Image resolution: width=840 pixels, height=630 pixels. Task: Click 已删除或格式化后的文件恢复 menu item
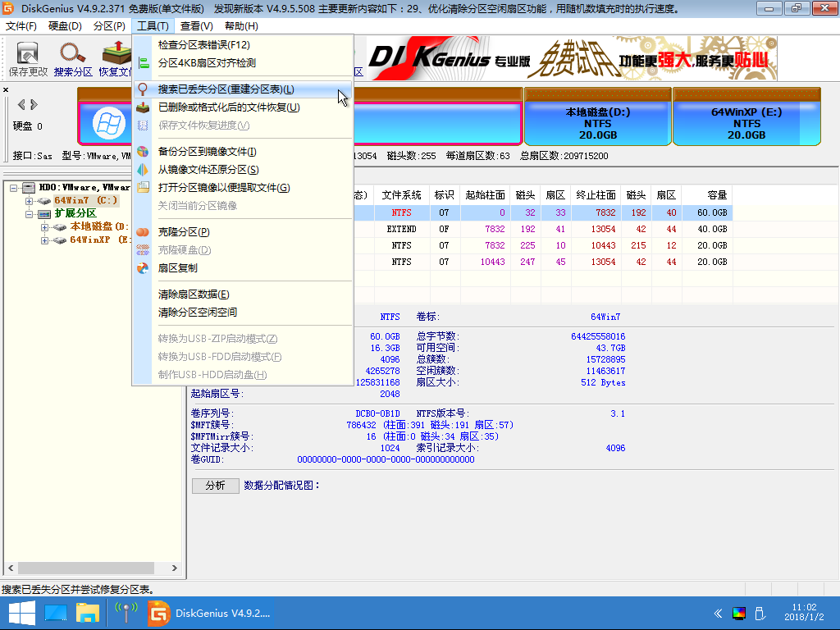point(228,107)
